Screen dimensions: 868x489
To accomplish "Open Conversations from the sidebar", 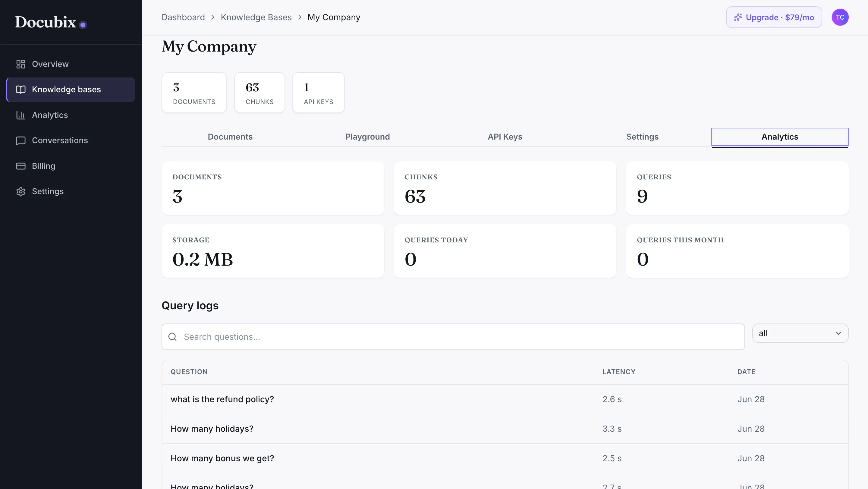I will point(71,140).
